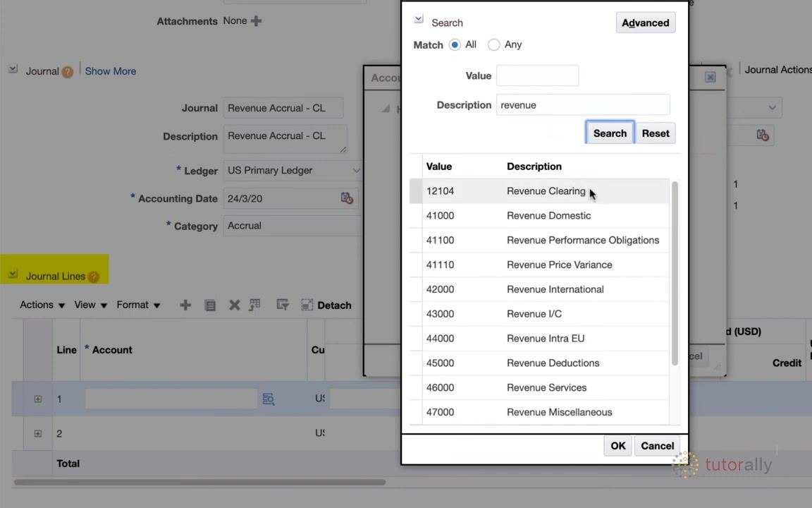Select the 41000 Revenue Domestic row

(x=539, y=216)
